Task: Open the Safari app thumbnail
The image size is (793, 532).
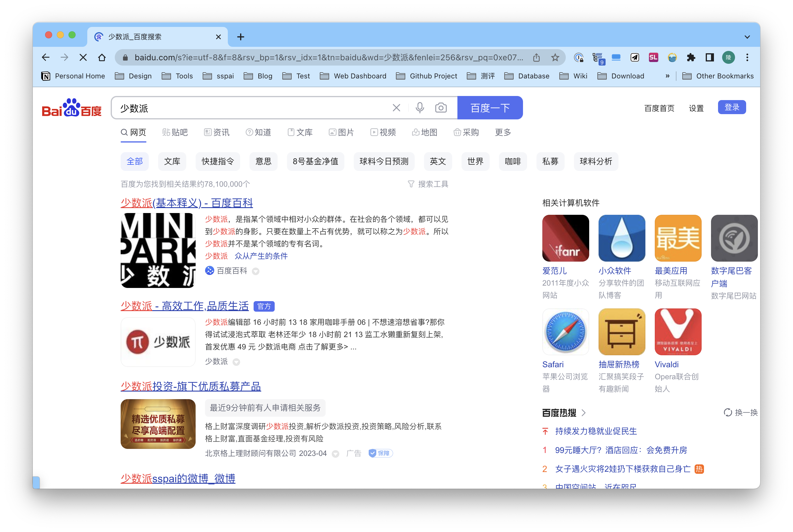Action: tap(565, 332)
